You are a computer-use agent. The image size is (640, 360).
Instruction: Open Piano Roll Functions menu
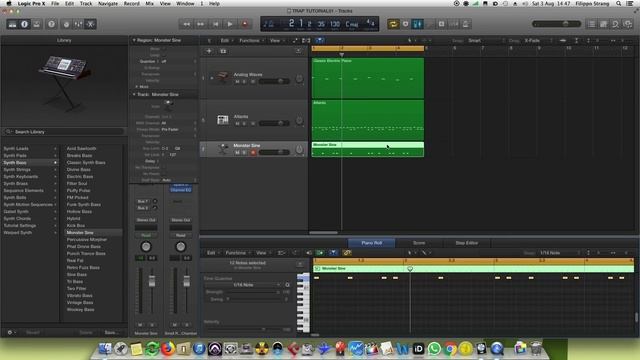coord(238,253)
